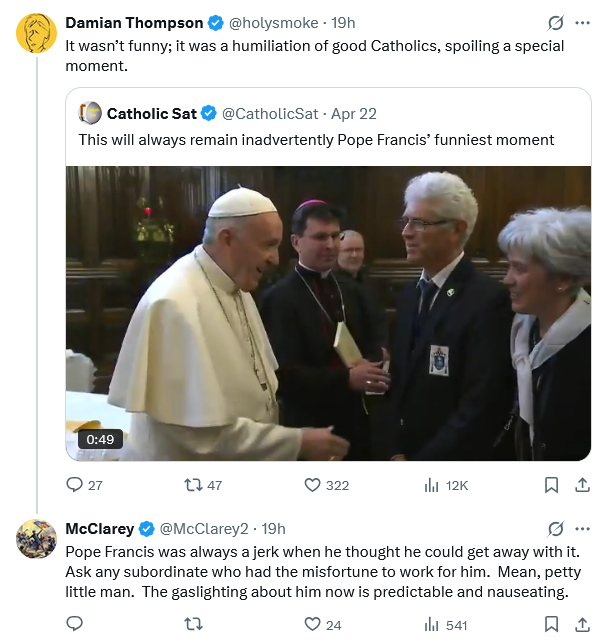Viewport: 609px width, 643px height.
Task: Open more options menu on McClarey's reply
Action: pos(582,529)
